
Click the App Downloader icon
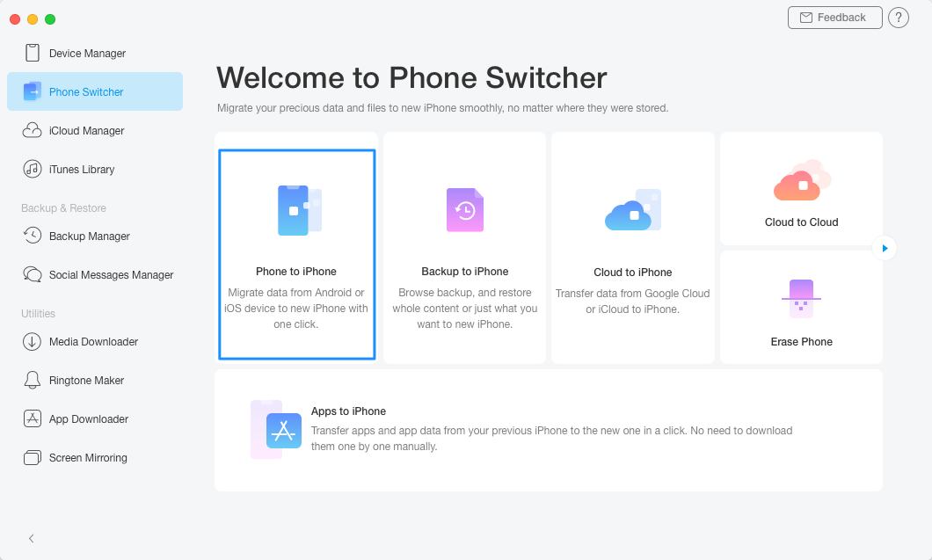pyautogui.click(x=33, y=418)
